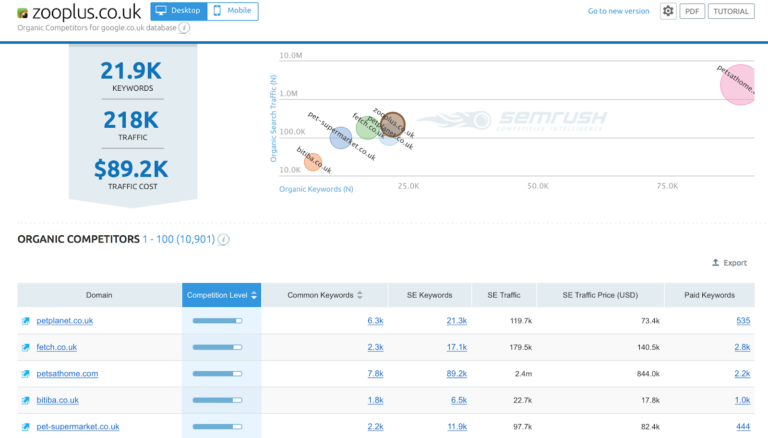768x438 pixels.
Task: Click fetch.co.uk competition level bar
Action: coord(217,347)
